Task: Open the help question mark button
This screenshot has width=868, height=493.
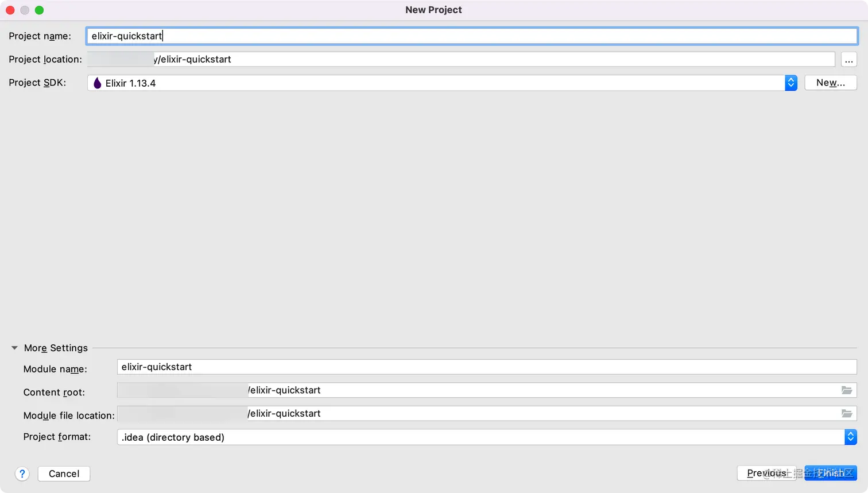Action: [x=22, y=473]
